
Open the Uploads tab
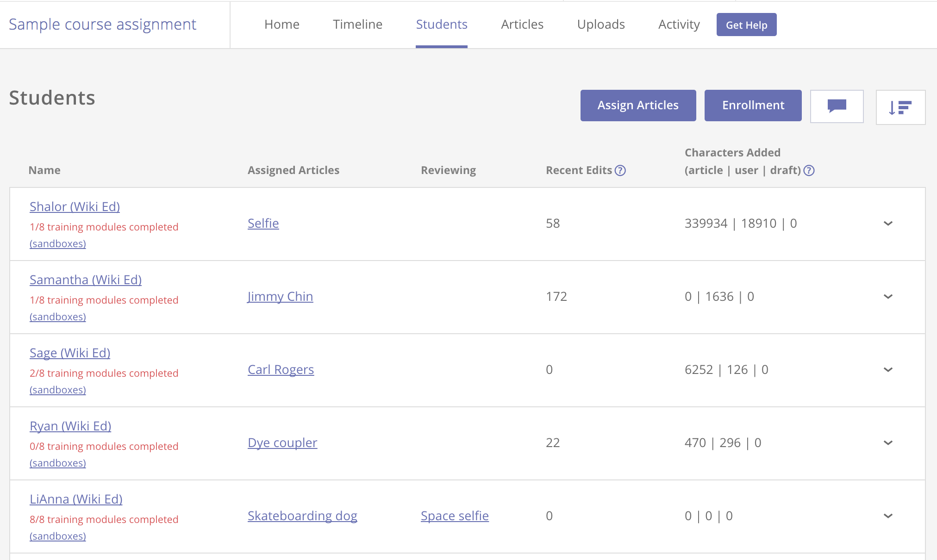(x=601, y=24)
